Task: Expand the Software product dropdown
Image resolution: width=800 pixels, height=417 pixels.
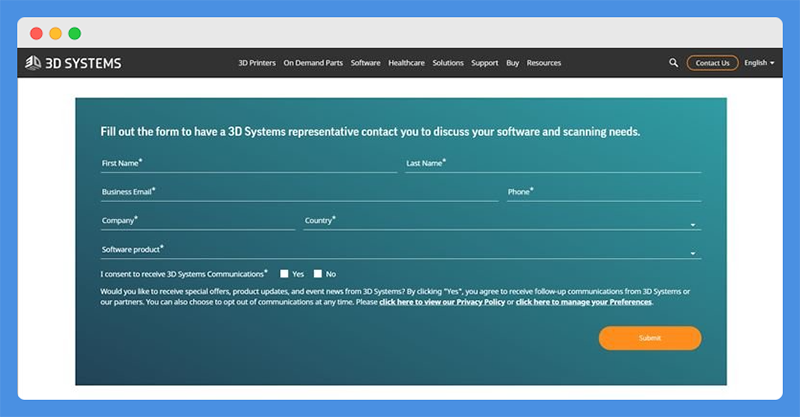Action: click(x=401, y=250)
